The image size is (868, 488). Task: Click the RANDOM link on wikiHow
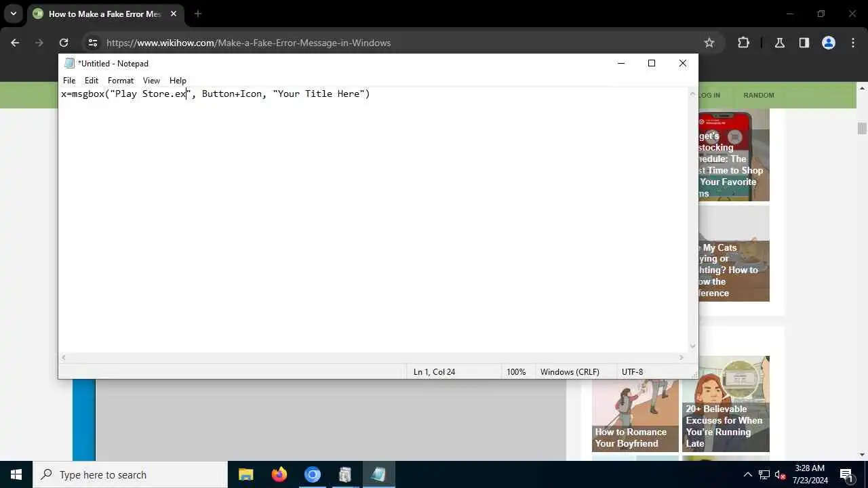(x=758, y=95)
